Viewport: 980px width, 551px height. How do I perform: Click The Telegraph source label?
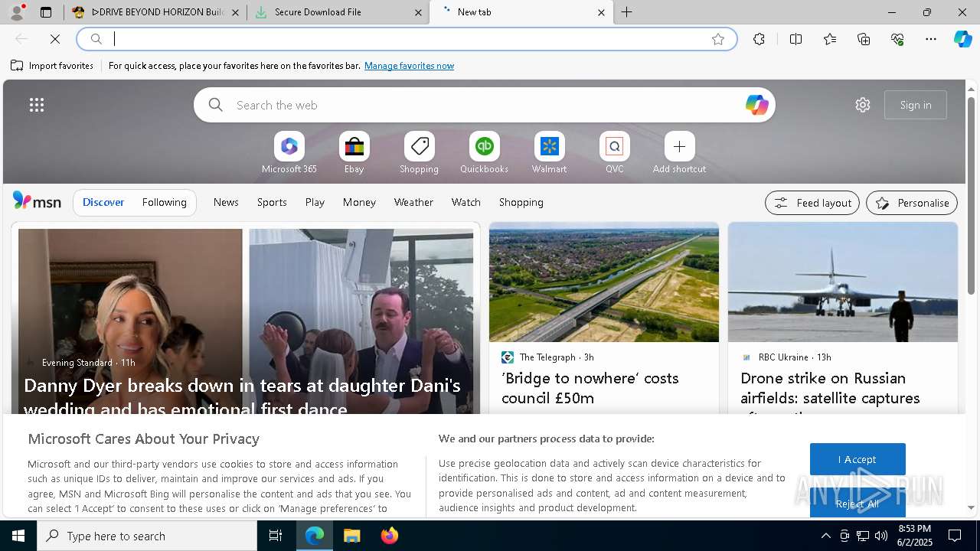click(547, 357)
